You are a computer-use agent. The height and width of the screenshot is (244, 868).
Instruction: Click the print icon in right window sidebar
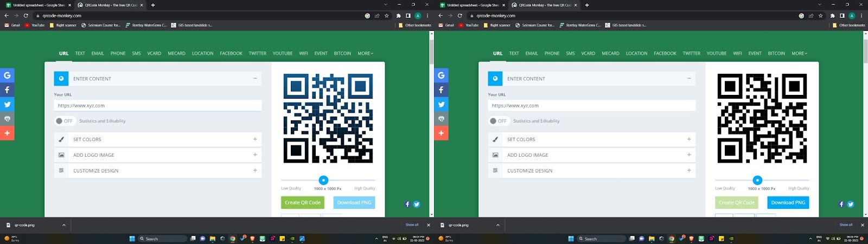(441, 118)
